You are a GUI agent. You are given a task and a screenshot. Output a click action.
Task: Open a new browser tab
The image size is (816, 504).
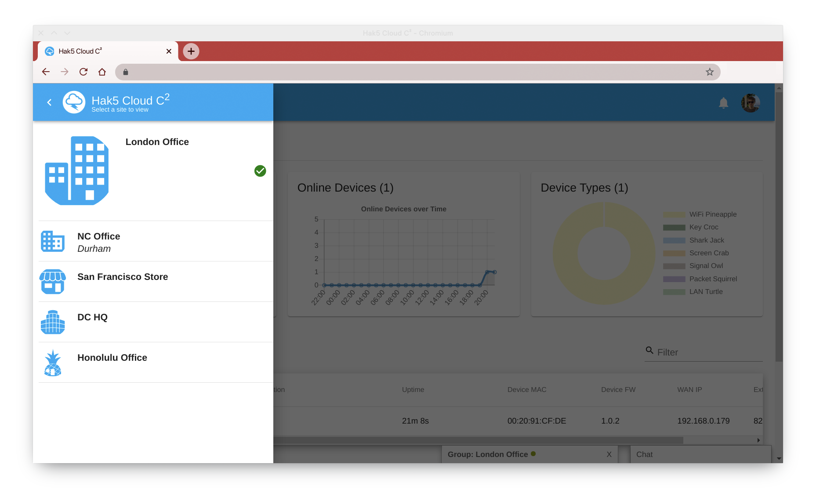coord(191,51)
